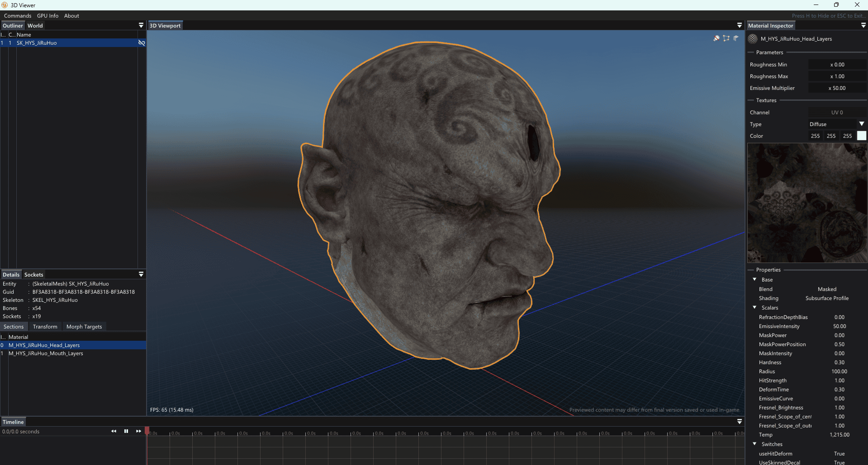Rewind the timeline playback
The image size is (868, 465).
(114, 431)
